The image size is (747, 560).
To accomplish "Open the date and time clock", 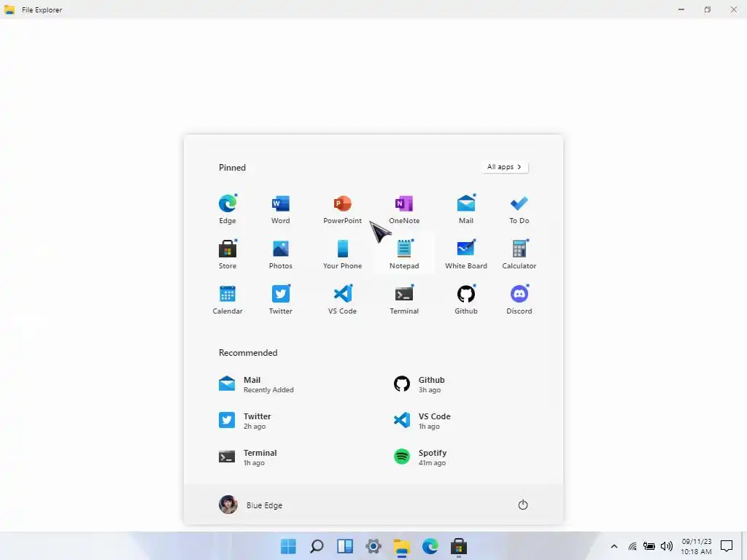I will (696, 546).
